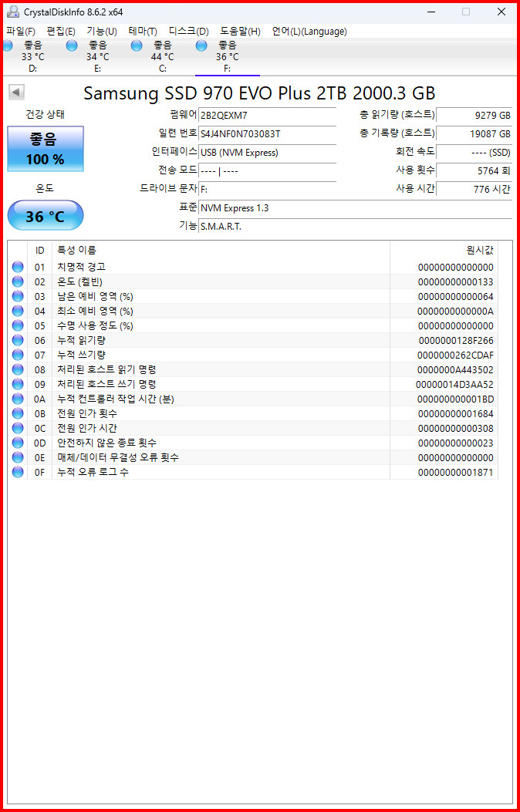Open the 도움말(H) menu
This screenshot has width=520, height=812.
pos(240,31)
